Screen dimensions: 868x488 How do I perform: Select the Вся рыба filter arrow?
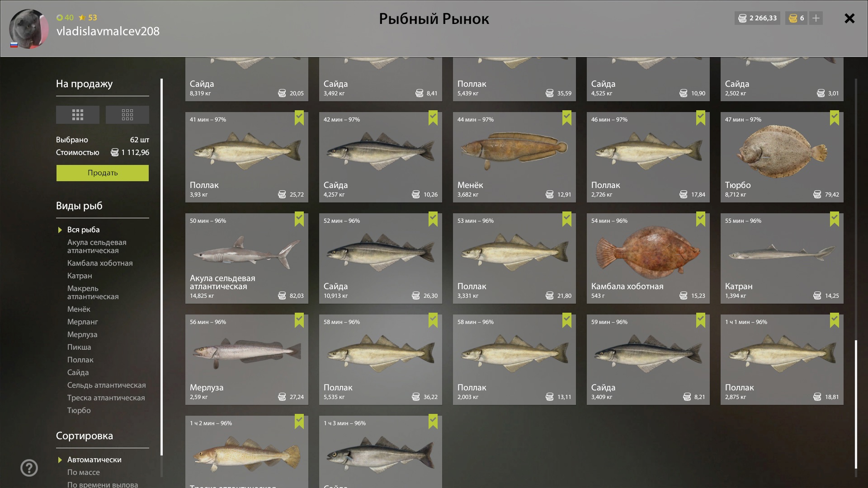tap(60, 230)
